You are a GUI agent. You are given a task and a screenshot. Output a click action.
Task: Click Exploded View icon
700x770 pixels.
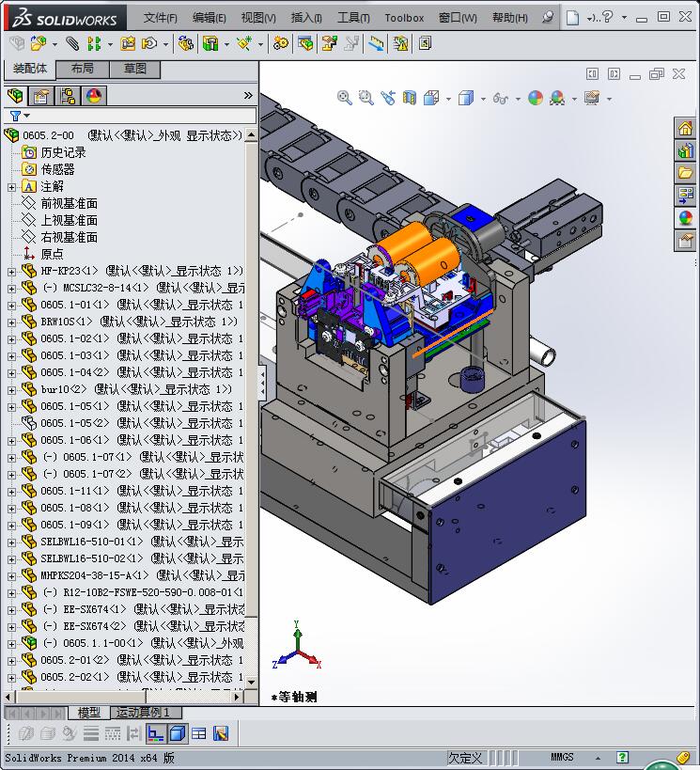coord(330,43)
